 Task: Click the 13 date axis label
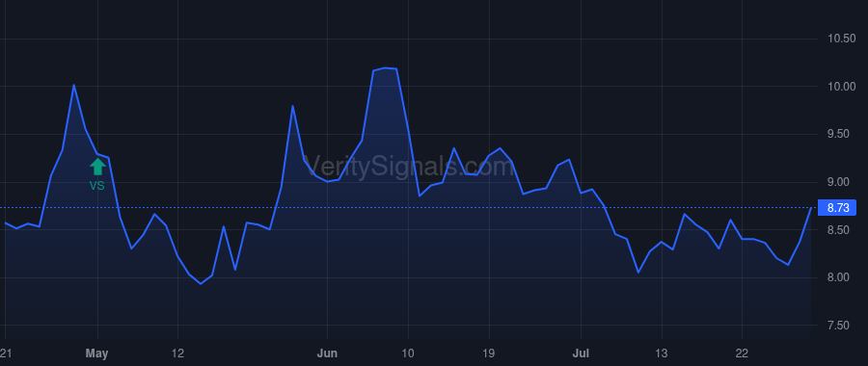(662, 353)
